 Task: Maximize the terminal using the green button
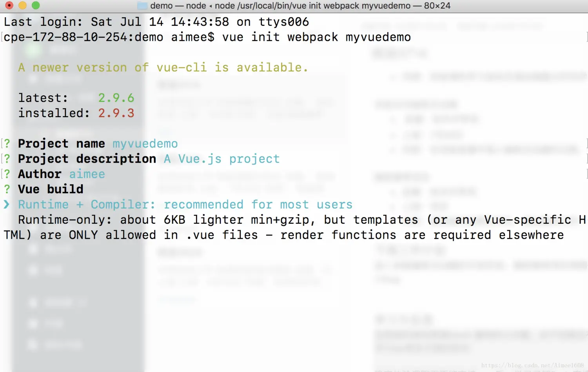pos(36,5)
